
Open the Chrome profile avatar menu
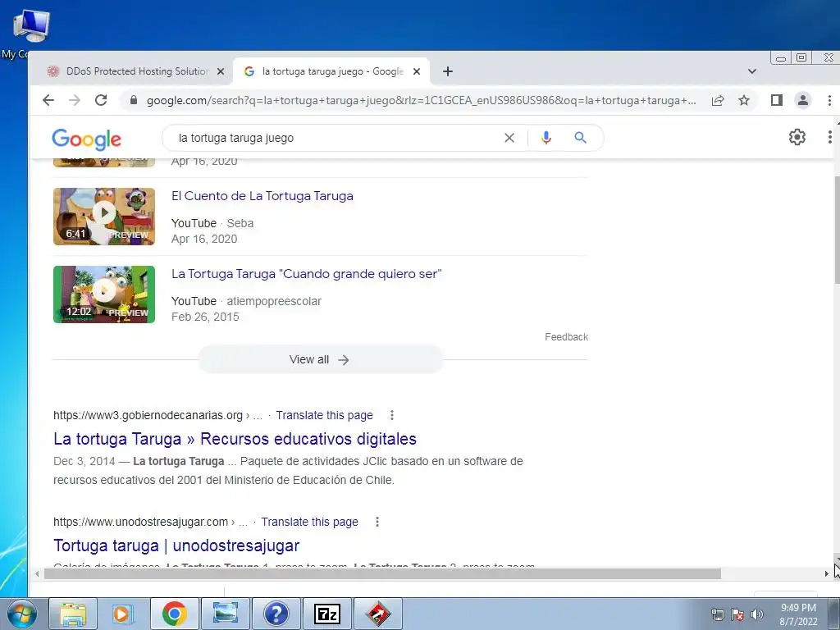coord(802,100)
